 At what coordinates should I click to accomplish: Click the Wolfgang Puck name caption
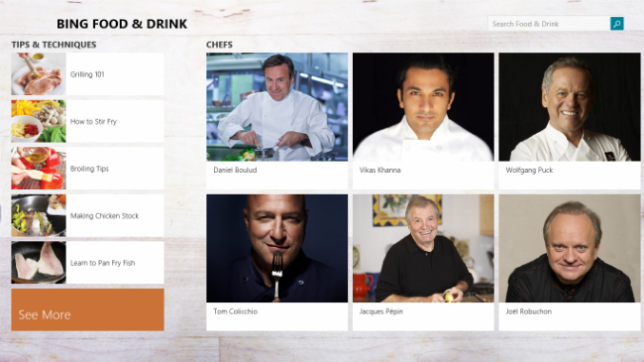point(529,170)
